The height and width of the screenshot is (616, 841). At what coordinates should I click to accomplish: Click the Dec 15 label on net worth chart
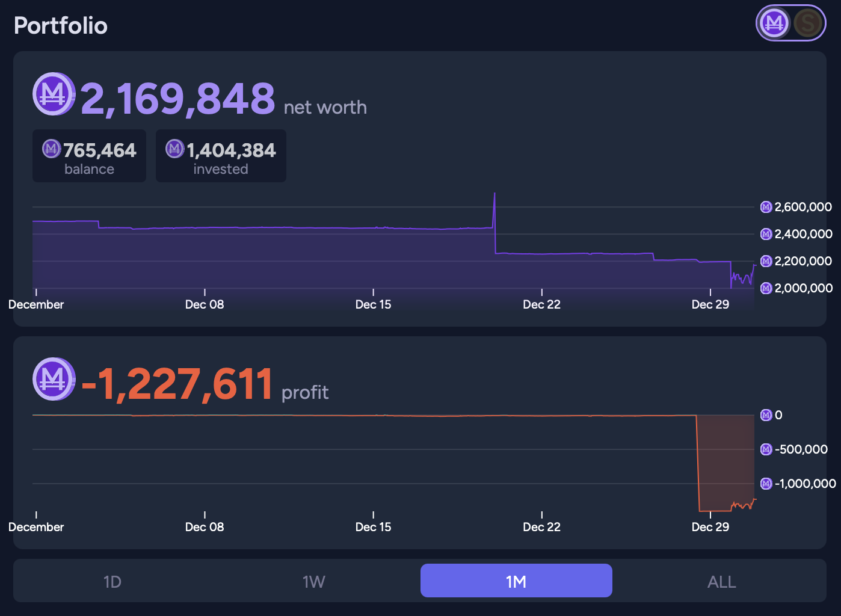point(373,304)
